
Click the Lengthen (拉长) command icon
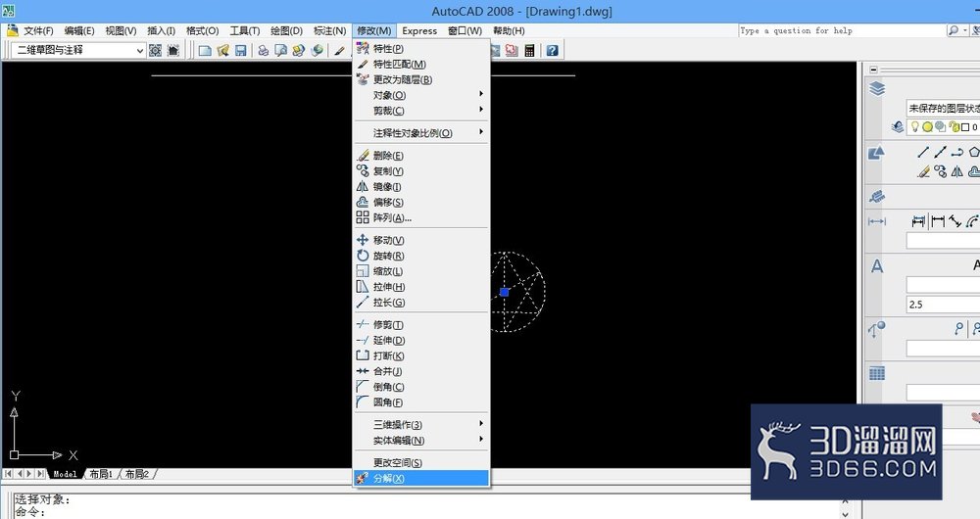click(363, 303)
